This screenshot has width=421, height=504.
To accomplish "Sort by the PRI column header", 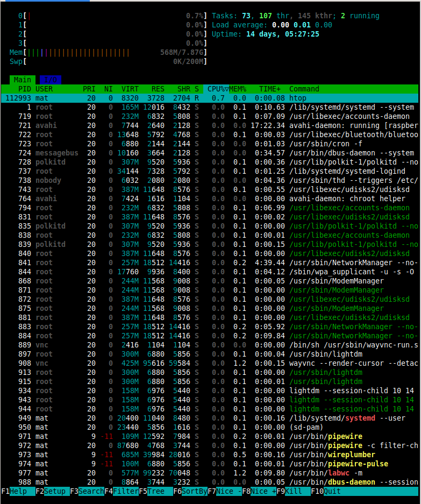I will click(89, 89).
